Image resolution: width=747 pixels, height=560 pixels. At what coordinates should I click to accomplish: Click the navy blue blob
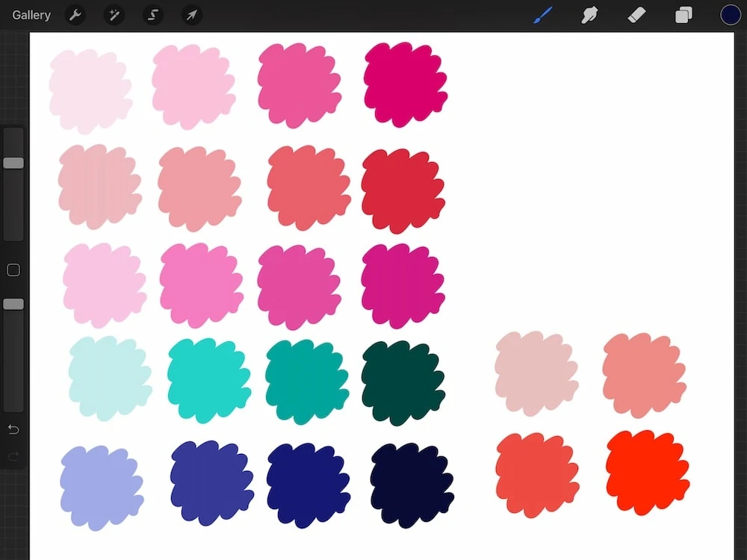pyautogui.click(x=309, y=486)
